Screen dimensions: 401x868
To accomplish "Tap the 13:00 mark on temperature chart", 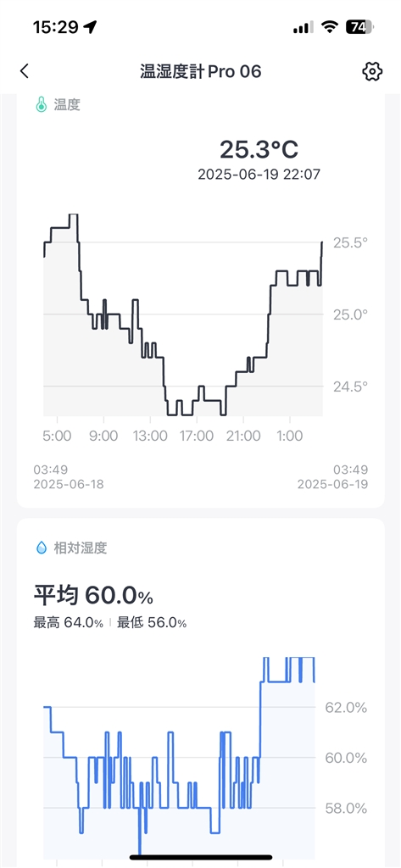I will 150,436.
